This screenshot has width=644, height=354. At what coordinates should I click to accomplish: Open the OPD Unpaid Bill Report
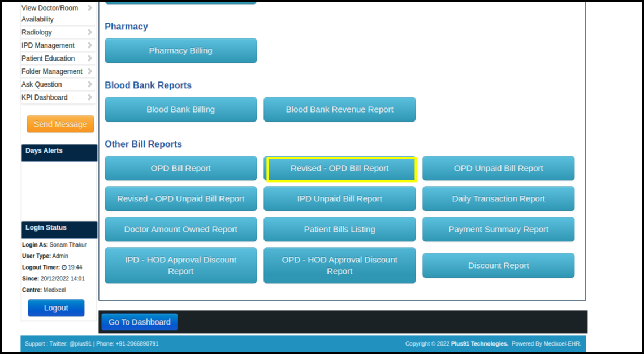click(498, 168)
